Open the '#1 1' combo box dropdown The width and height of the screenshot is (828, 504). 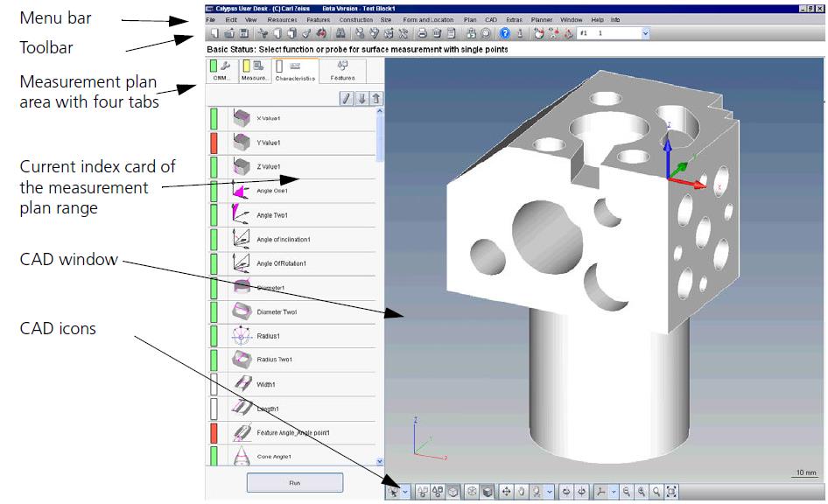point(645,33)
